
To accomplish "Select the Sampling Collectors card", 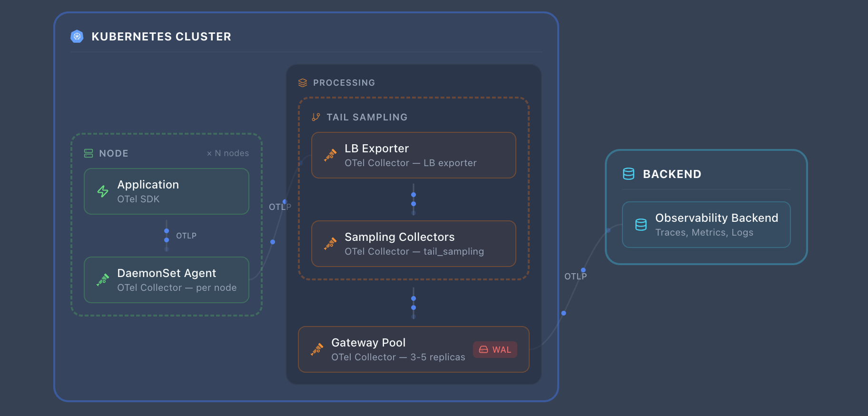I will tap(414, 244).
